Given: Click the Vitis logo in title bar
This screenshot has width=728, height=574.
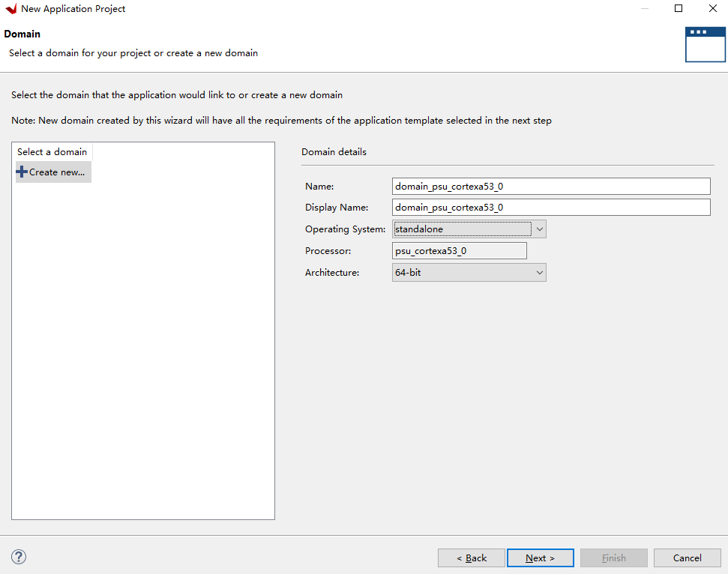Looking at the screenshot, I should coord(11,9).
